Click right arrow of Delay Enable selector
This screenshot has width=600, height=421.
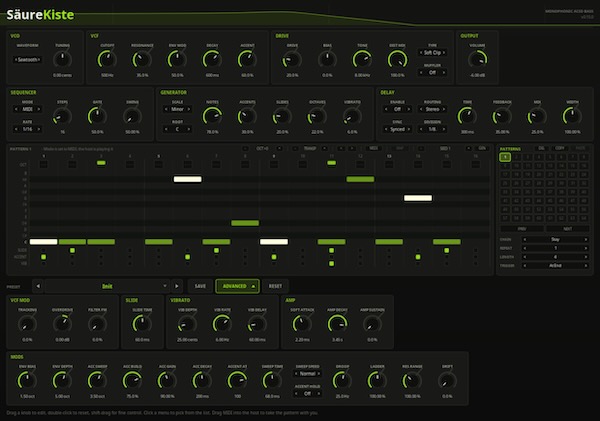[x=409, y=109]
